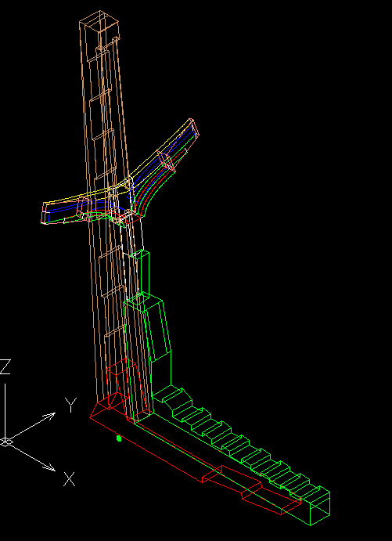Select the small upper green box

[139, 275]
